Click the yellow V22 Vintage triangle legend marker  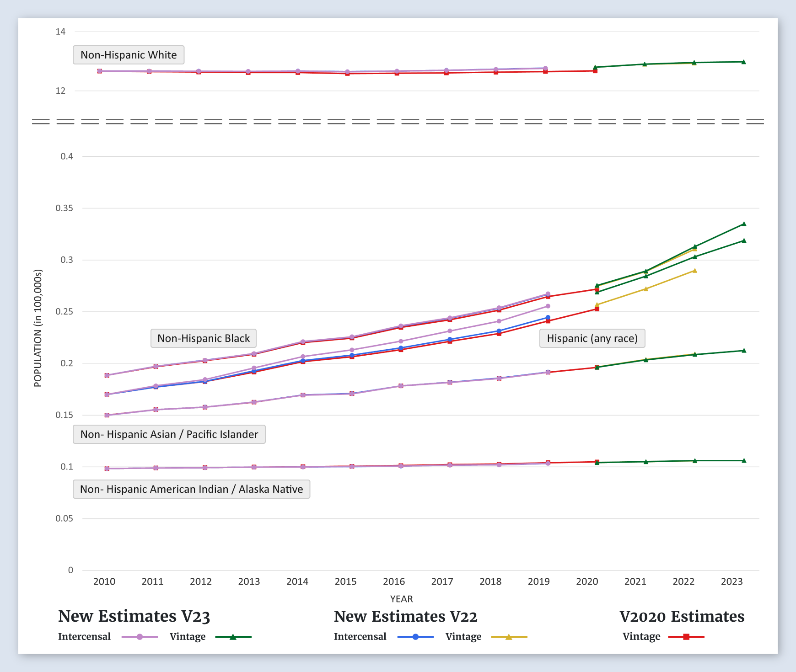pyautogui.click(x=509, y=637)
